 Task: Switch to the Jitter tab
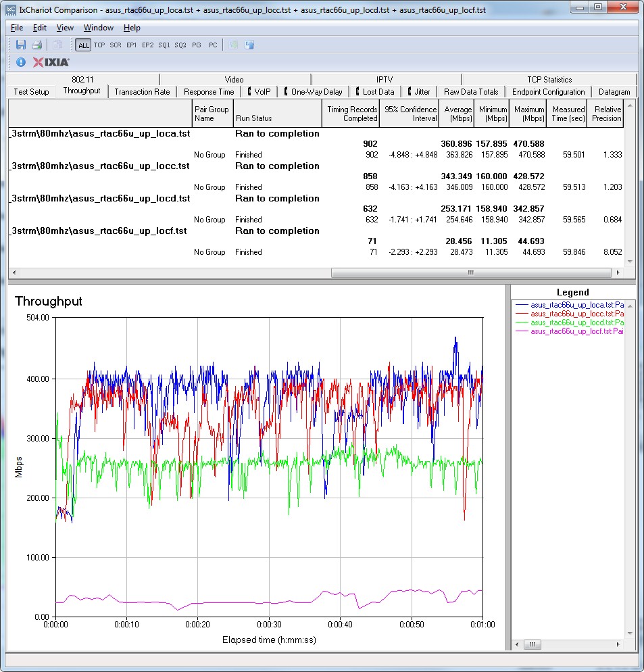pos(418,92)
